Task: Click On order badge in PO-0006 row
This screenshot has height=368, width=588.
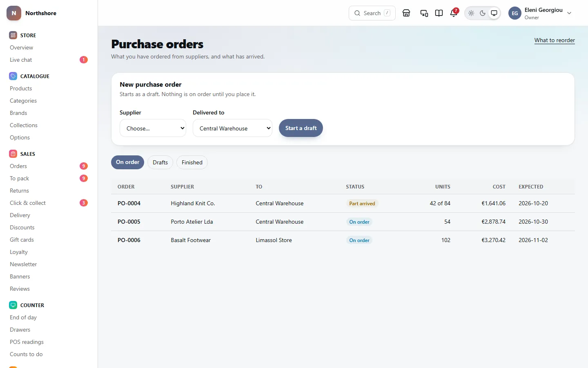Action: click(359, 240)
